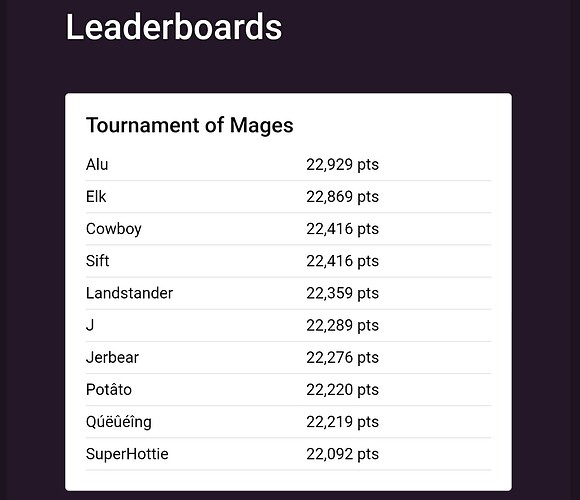Click the 22,092 pts score
580x500 pixels.
coord(343,454)
